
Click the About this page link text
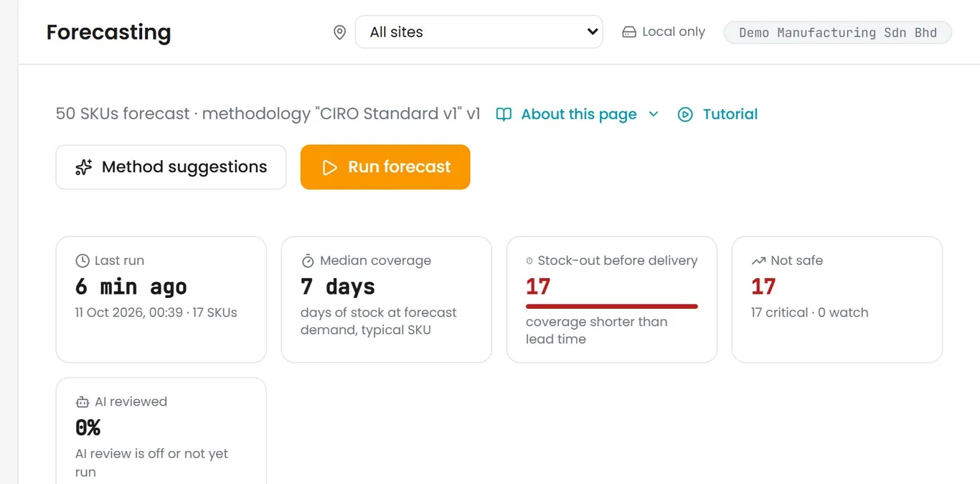tap(579, 114)
